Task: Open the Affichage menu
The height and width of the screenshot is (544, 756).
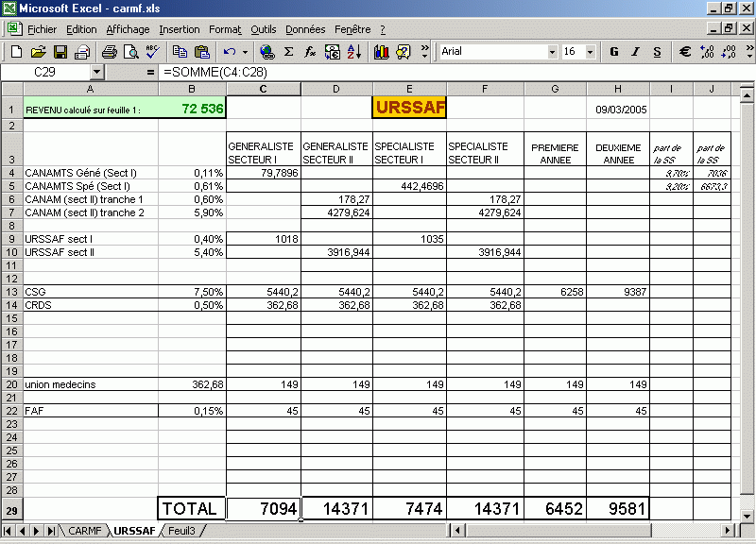Action: (128, 29)
